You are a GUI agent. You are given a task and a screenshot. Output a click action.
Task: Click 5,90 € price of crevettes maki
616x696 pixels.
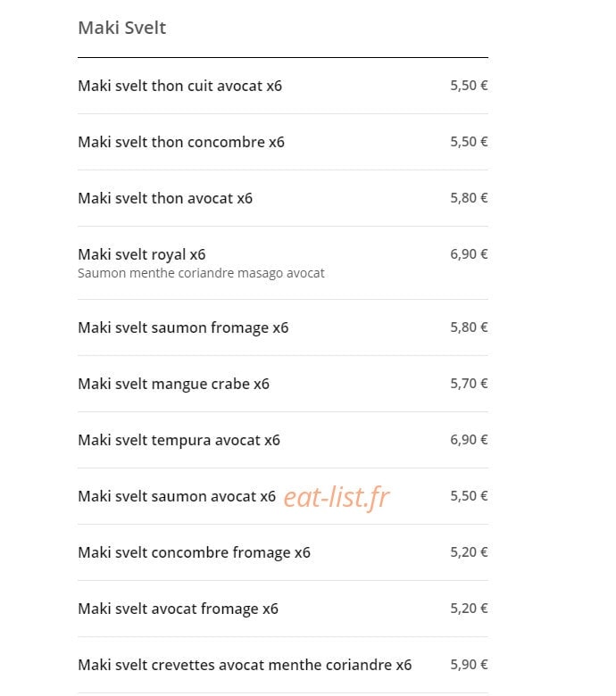pyautogui.click(x=469, y=665)
